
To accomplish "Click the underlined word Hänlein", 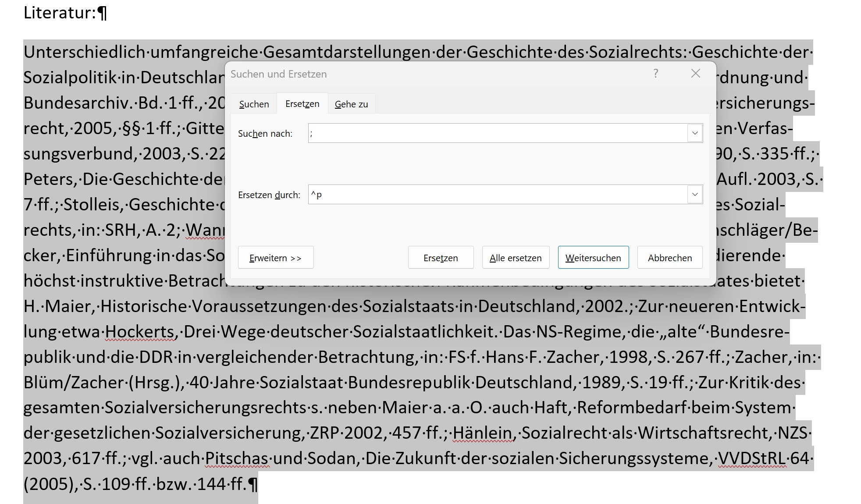I will (x=482, y=433).
